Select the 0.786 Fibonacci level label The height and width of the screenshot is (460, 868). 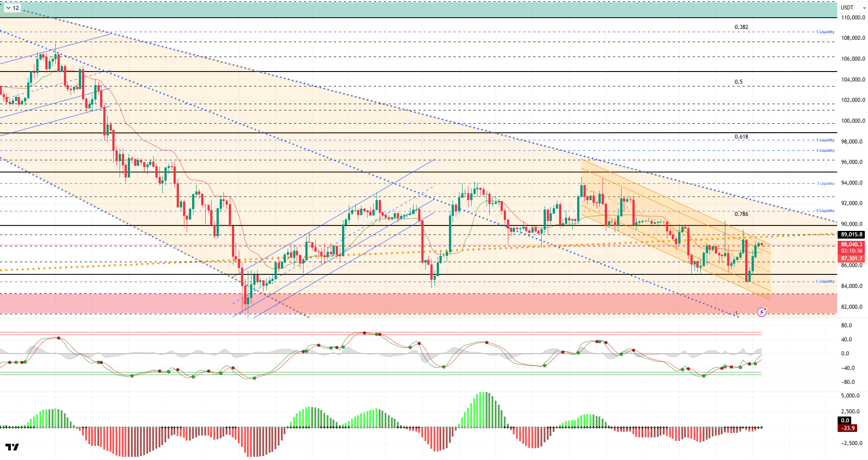coord(741,214)
